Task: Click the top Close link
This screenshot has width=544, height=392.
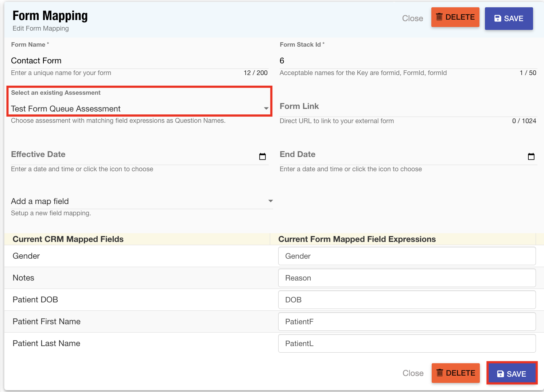Action: point(412,19)
